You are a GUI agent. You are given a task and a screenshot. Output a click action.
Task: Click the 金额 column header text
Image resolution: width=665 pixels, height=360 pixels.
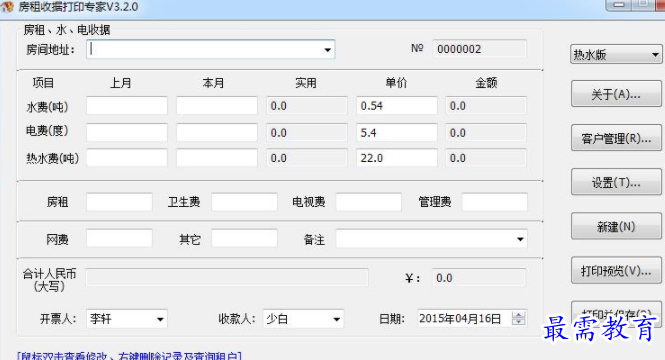486,82
